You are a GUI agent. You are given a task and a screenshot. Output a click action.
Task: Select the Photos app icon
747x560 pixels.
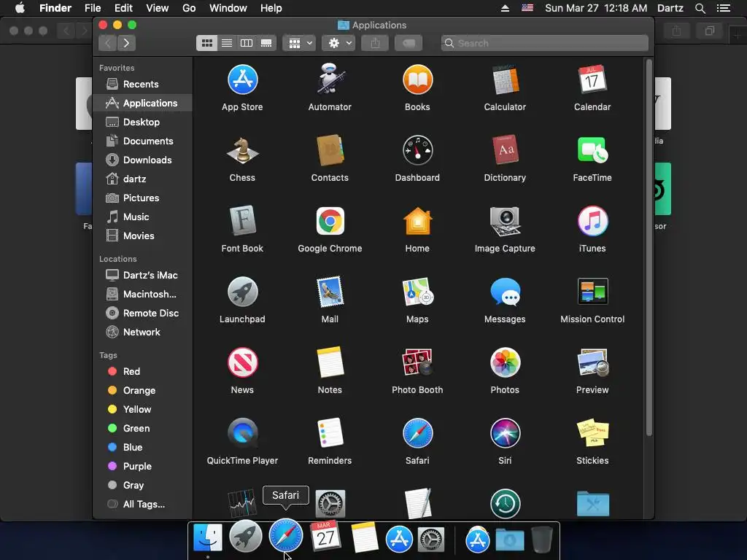point(505,362)
